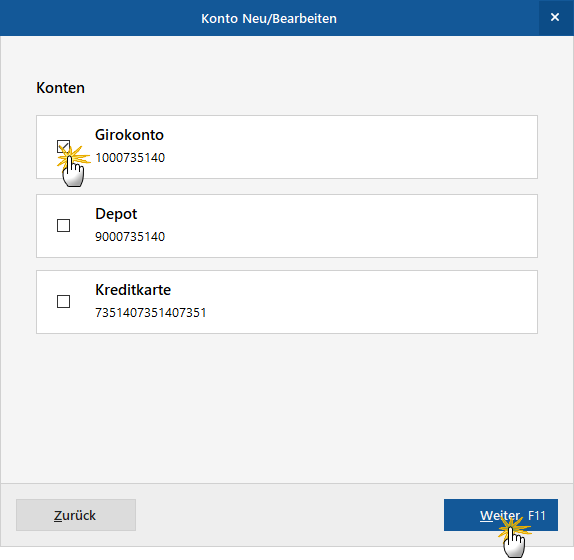Click account number 1000735140
574x560 pixels.
(130, 158)
